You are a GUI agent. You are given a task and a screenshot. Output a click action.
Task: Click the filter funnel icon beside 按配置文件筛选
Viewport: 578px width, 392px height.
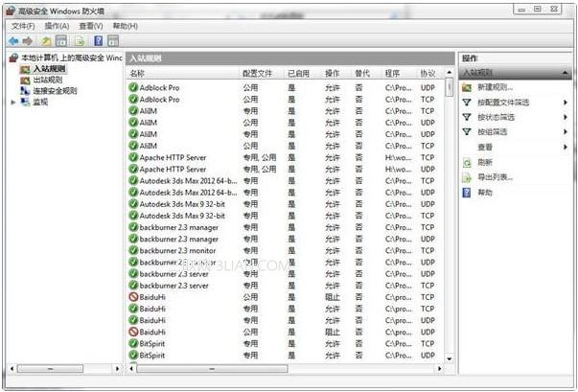point(467,103)
